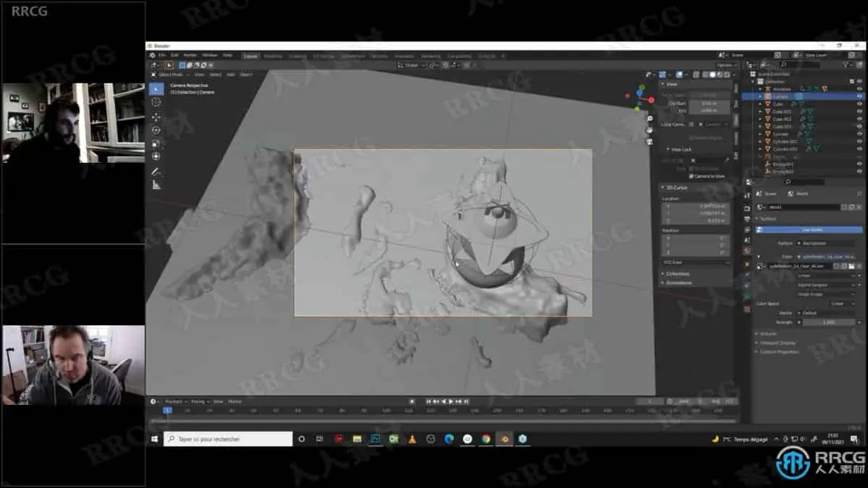Open the Edit menu
Screen dimensions: 868x488
tap(174, 55)
